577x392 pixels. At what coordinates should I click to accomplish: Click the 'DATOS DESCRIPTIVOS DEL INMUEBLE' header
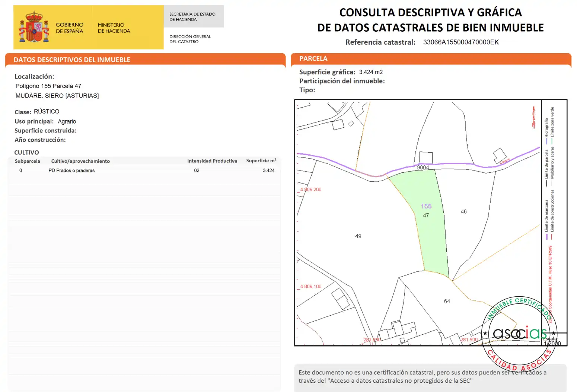coord(72,60)
